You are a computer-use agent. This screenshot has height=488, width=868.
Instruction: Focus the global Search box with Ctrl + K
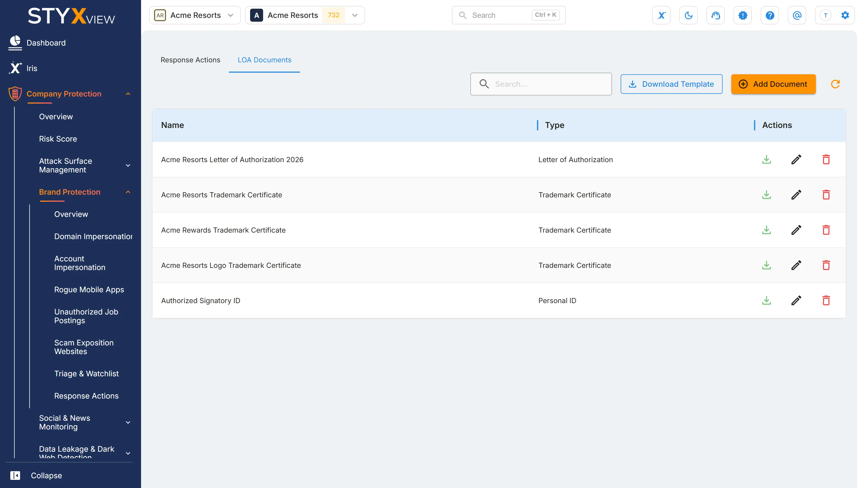(x=509, y=15)
